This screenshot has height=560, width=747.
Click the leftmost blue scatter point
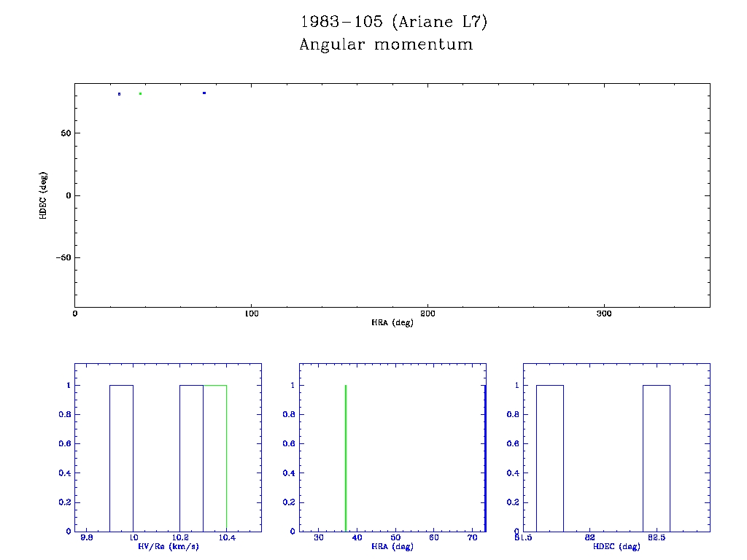pos(119,94)
